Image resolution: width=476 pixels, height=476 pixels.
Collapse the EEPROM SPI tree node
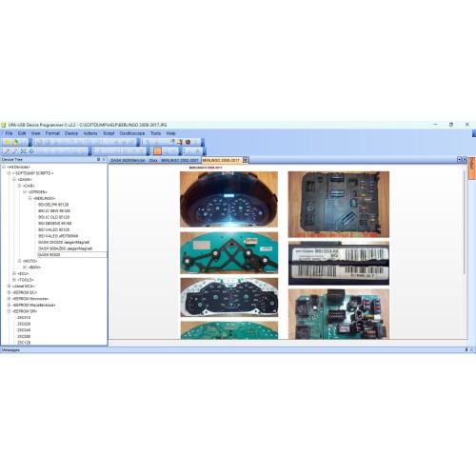click(x=9, y=311)
